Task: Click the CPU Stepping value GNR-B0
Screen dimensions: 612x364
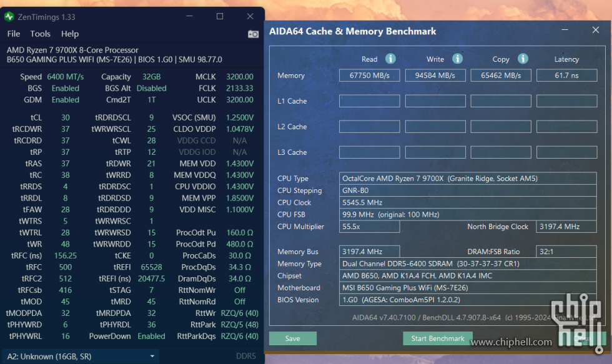Action: click(468, 191)
